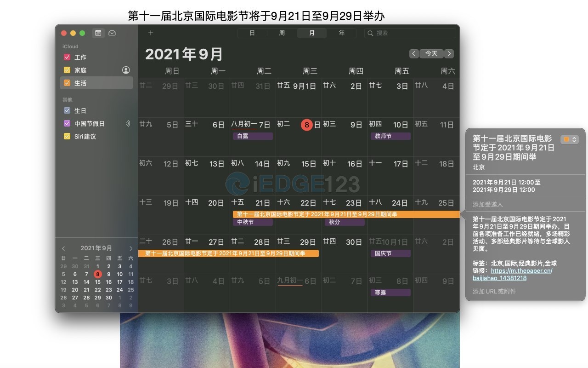Mini calendar next month arrow

tap(131, 248)
